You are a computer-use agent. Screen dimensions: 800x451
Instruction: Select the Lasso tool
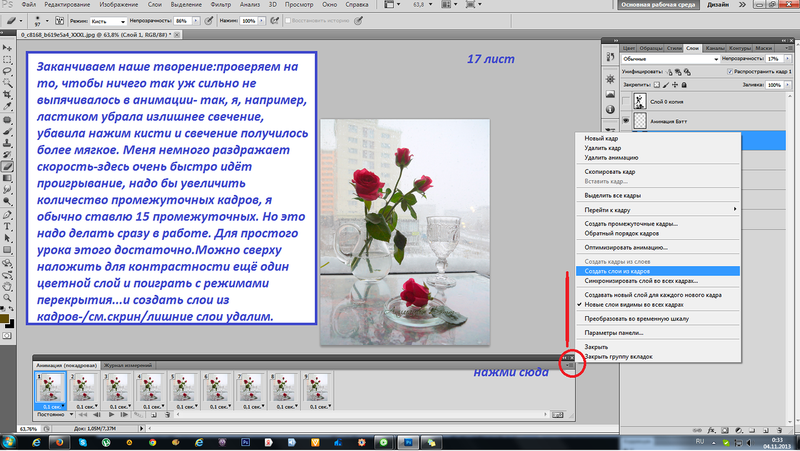click(7, 71)
